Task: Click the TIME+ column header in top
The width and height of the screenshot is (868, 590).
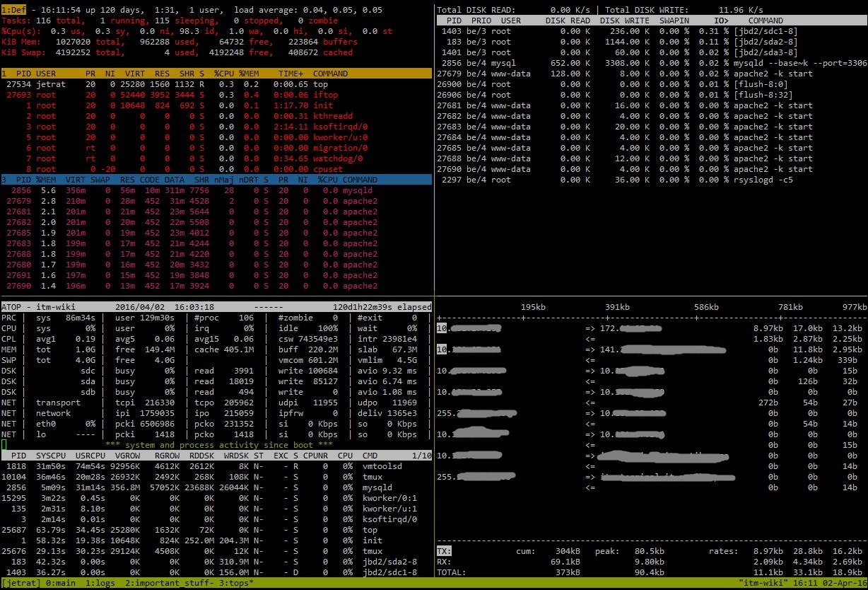Action: pos(290,74)
